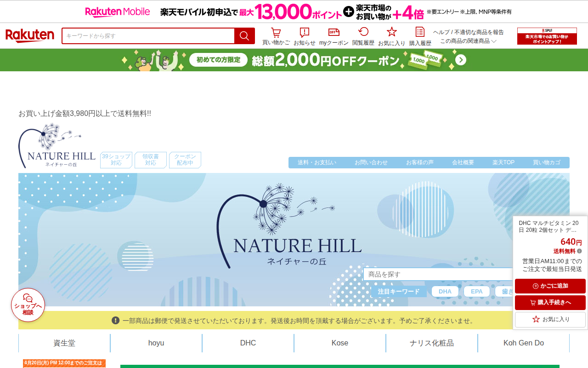
Task: Click the magnifier search button
Action: (x=244, y=36)
